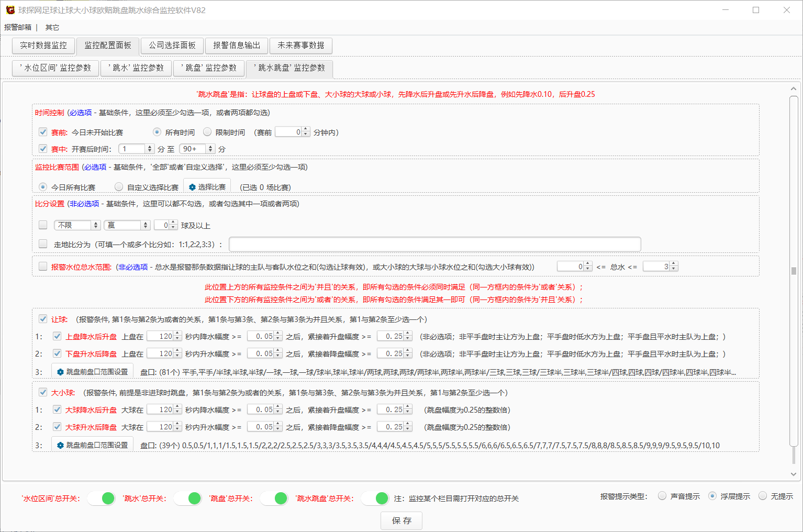The width and height of the screenshot is (803, 532).
Task: Open the 90+ end minute dropdown
Action: (197, 149)
